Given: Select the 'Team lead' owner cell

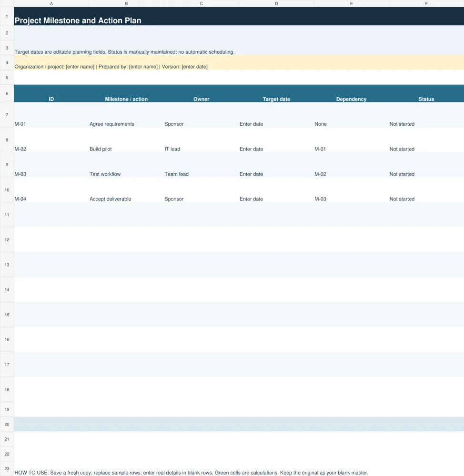Looking at the screenshot, I should [x=202, y=165].
